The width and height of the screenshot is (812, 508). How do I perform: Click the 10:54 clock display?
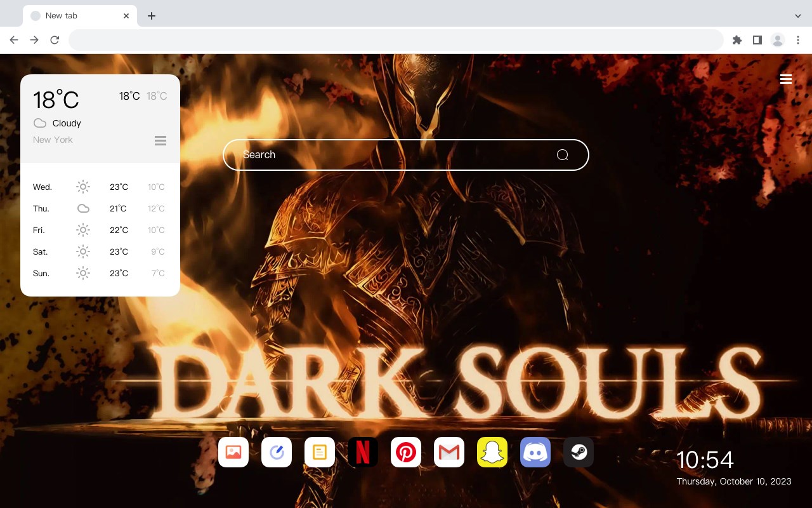[x=705, y=460]
